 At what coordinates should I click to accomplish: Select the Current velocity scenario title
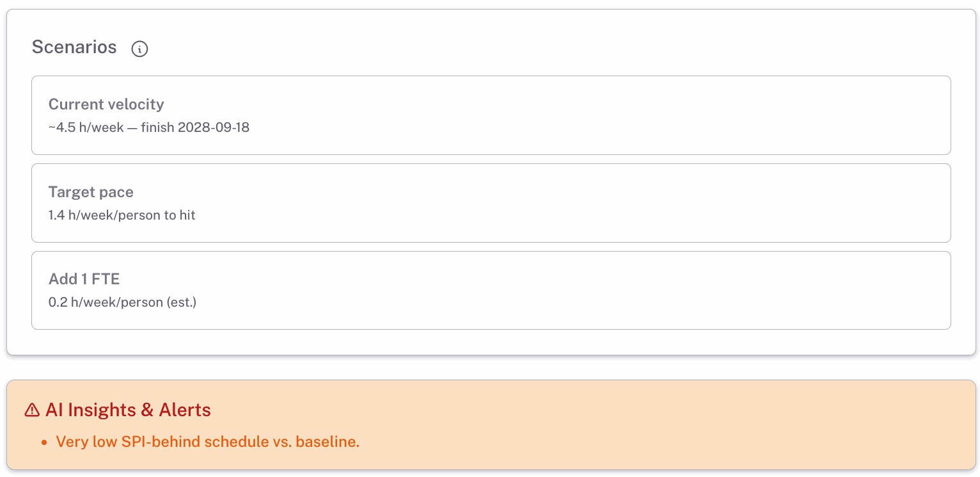pos(106,104)
